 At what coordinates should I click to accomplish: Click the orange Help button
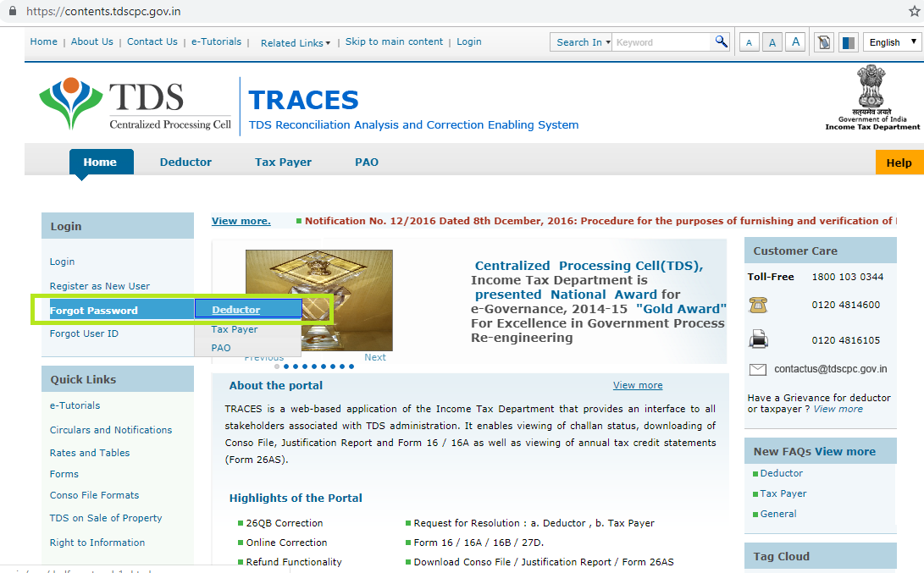click(x=899, y=163)
